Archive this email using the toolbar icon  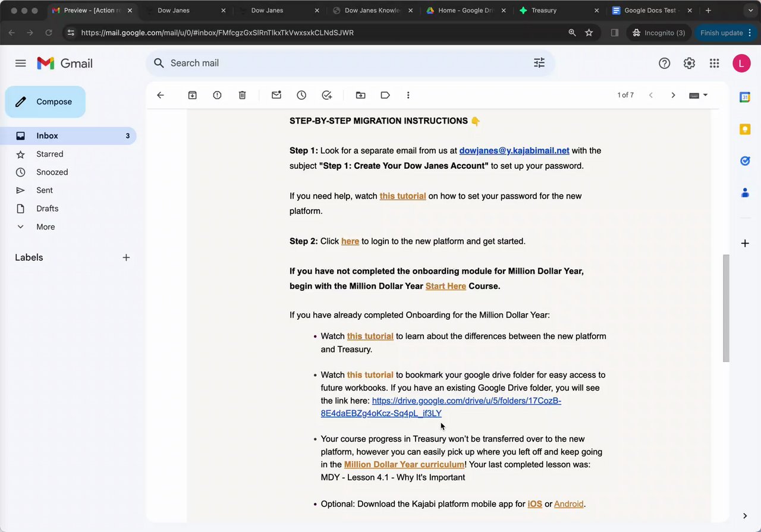pos(192,95)
